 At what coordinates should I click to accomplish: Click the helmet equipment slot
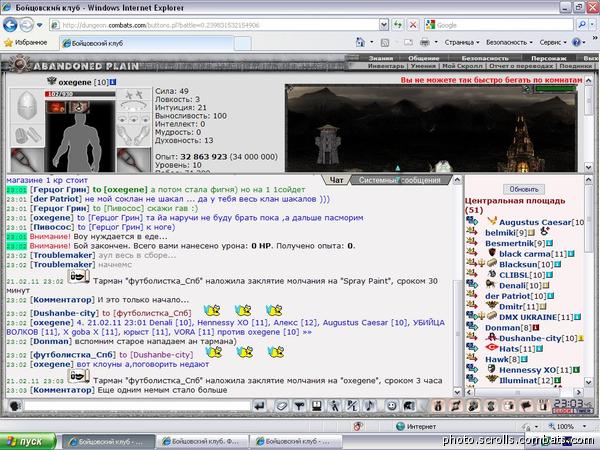(x=27, y=106)
